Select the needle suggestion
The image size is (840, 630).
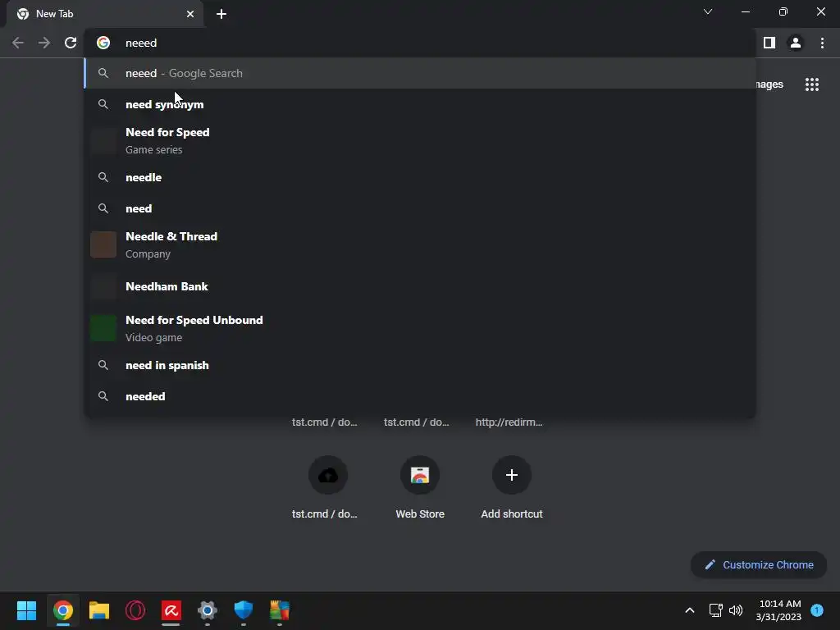pos(421,177)
